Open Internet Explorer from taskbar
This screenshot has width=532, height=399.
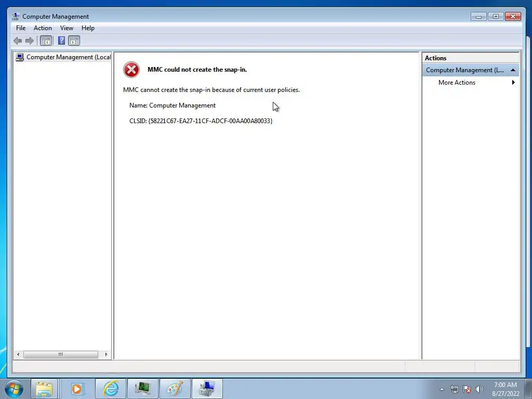pos(111,389)
